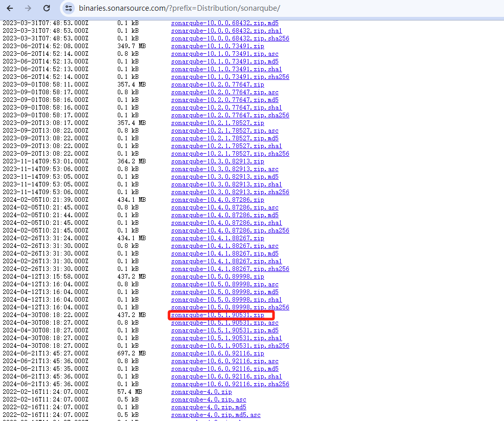Open sonarqube-10.3.0.82913.zip.md5 link
This screenshot has height=421, width=504.
click(225, 177)
